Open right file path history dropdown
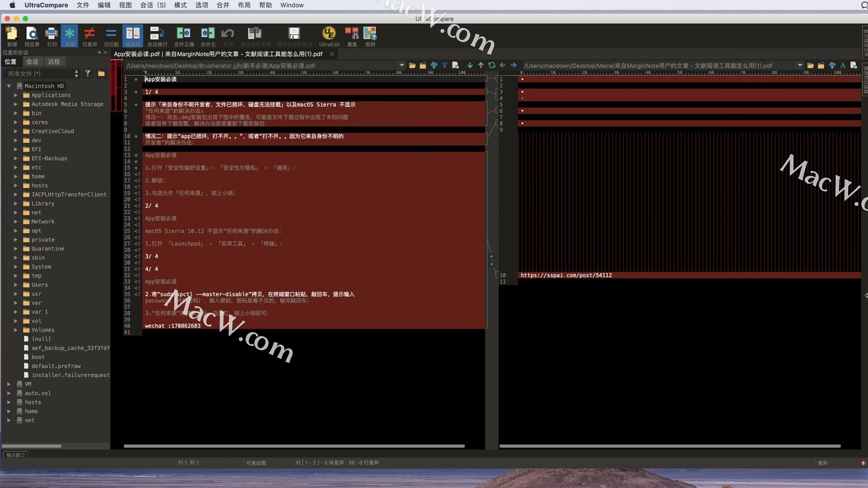Viewport: 868px width, 488px height. pyautogui.click(x=800, y=66)
